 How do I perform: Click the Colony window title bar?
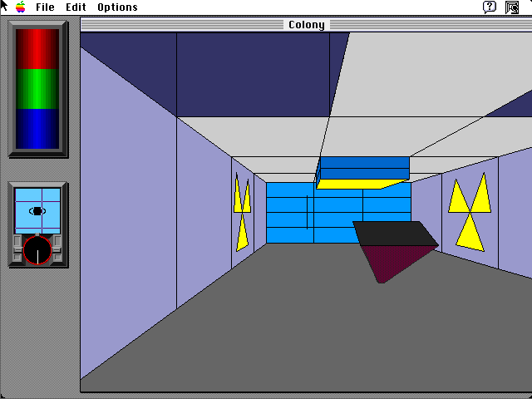point(306,24)
